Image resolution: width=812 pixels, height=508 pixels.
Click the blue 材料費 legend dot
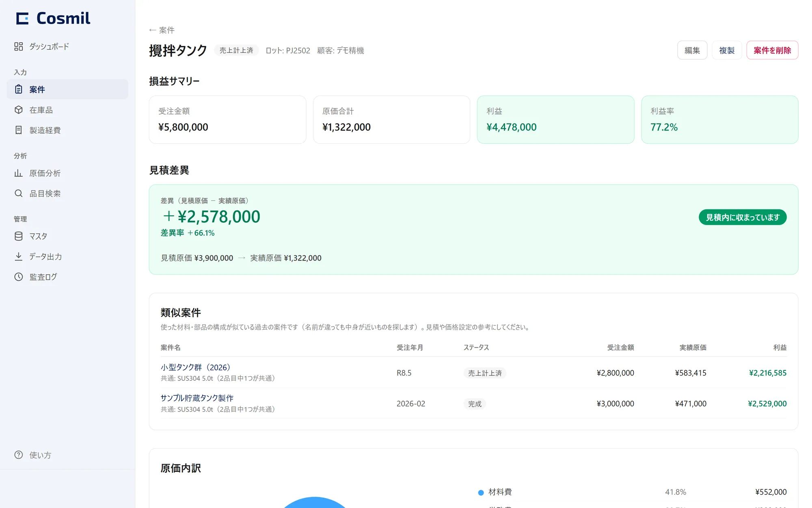click(481, 493)
